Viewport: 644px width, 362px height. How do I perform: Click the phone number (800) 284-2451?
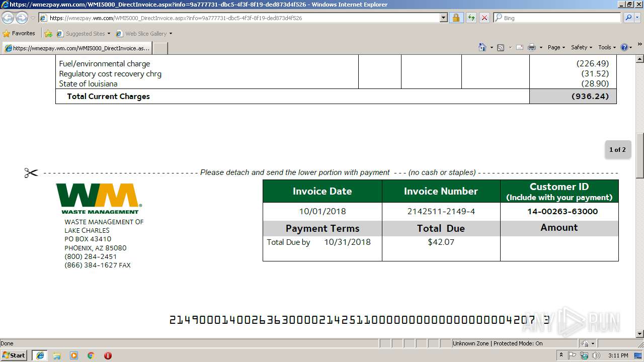pyautogui.click(x=91, y=256)
